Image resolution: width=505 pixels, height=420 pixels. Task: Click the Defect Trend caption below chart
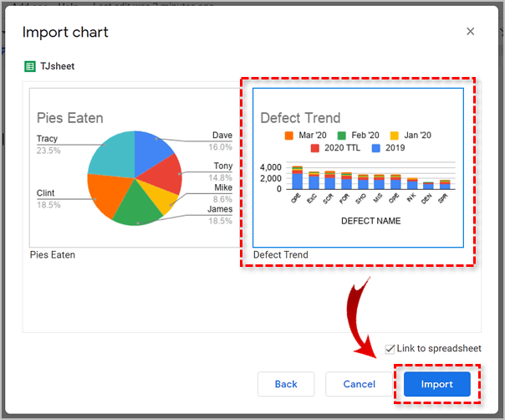point(280,254)
